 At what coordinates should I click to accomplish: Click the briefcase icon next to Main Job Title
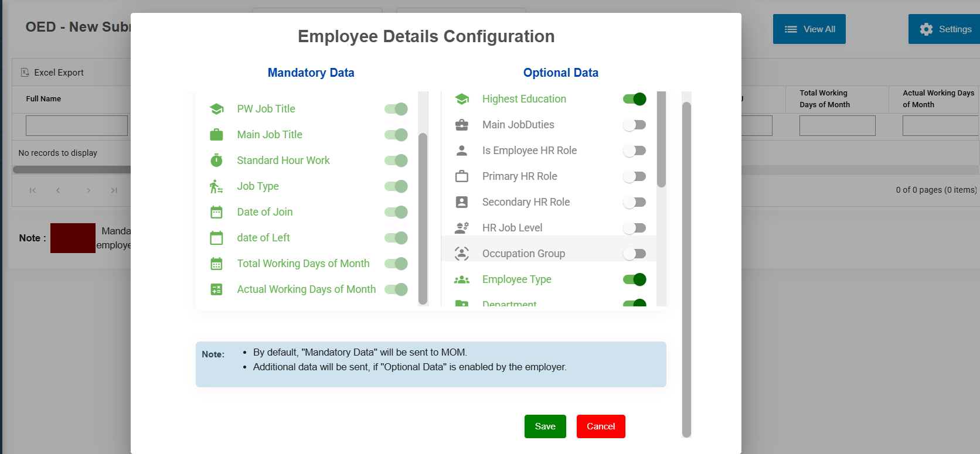click(x=216, y=135)
